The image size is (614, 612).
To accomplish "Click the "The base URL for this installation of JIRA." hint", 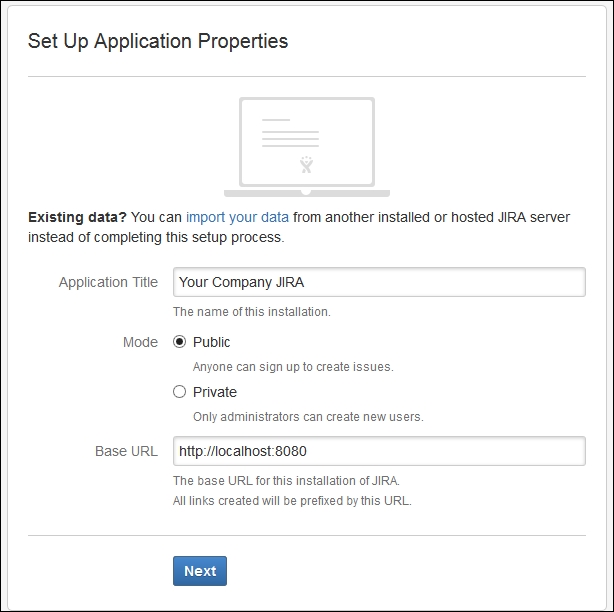I will pyautogui.click(x=286, y=481).
